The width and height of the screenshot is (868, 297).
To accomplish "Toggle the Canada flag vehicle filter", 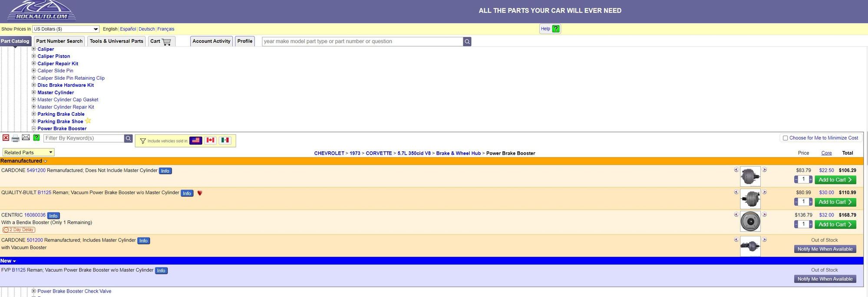I will (x=210, y=140).
